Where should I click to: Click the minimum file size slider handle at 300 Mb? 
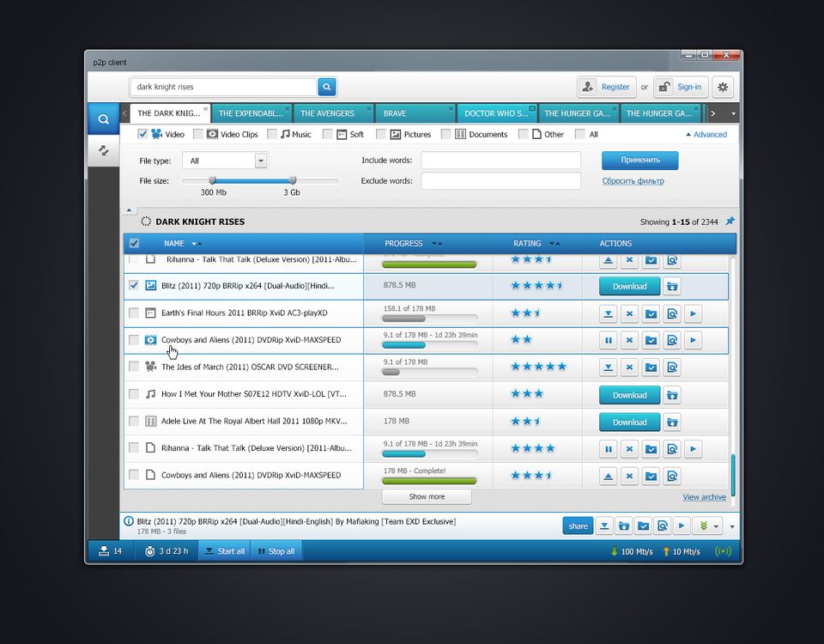pyautogui.click(x=212, y=180)
